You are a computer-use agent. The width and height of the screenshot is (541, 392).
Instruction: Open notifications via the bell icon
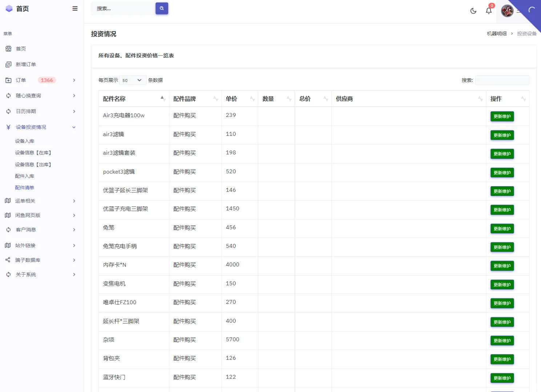click(x=488, y=11)
